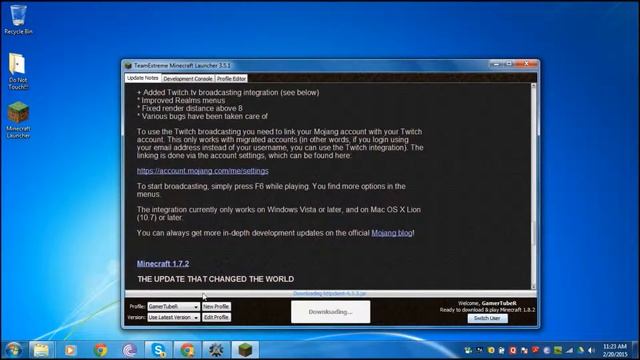Select the Minecraft Launcher desktop shortcut
The image size is (640, 360).
tap(18, 120)
